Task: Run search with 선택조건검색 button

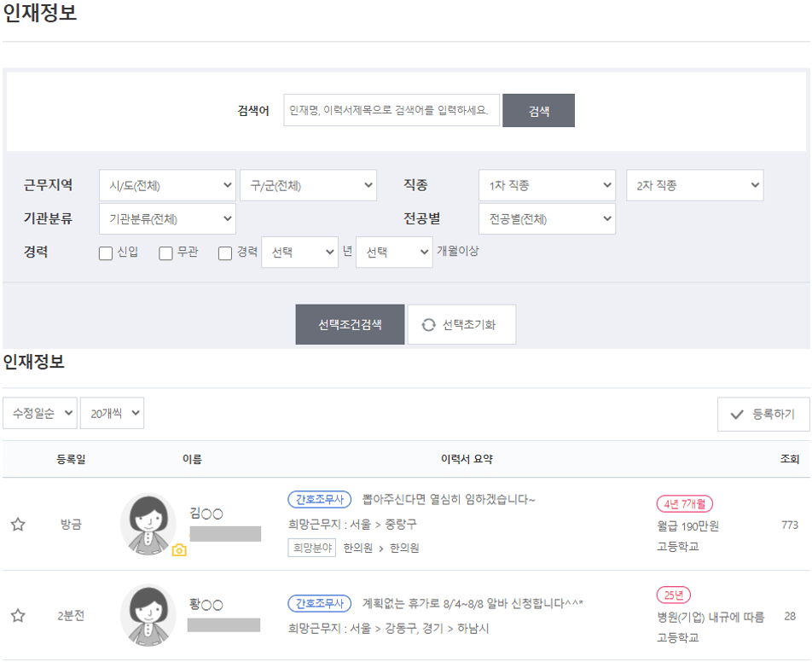Action: tap(350, 324)
